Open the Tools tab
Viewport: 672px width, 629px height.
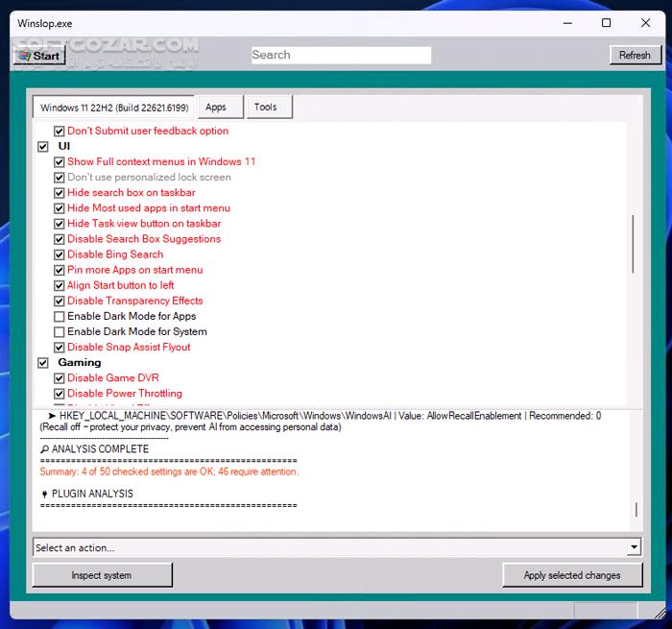[266, 108]
